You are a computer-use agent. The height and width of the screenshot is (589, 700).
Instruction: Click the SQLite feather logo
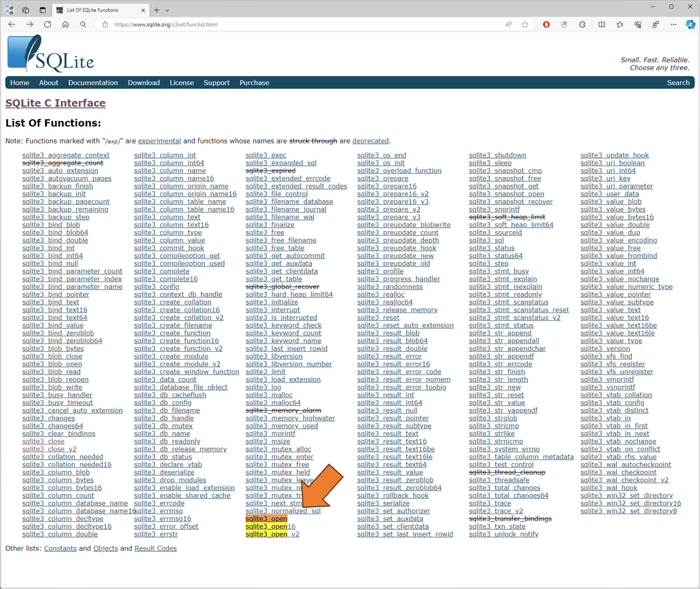point(50,53)
